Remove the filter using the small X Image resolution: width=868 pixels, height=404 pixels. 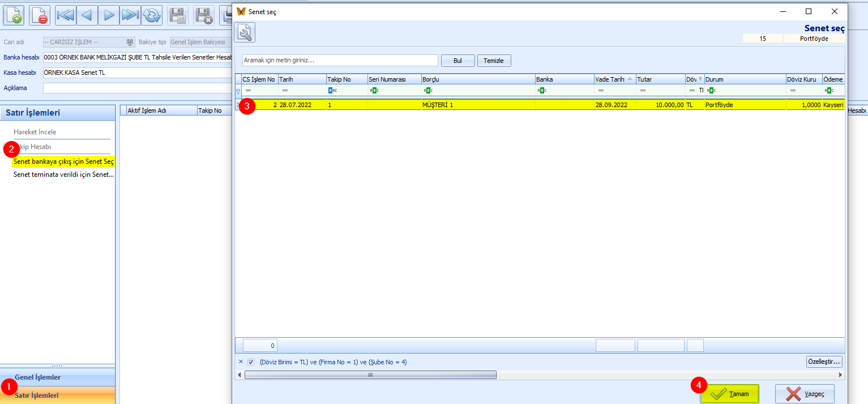pyautogui.click(x=241, y=362)
